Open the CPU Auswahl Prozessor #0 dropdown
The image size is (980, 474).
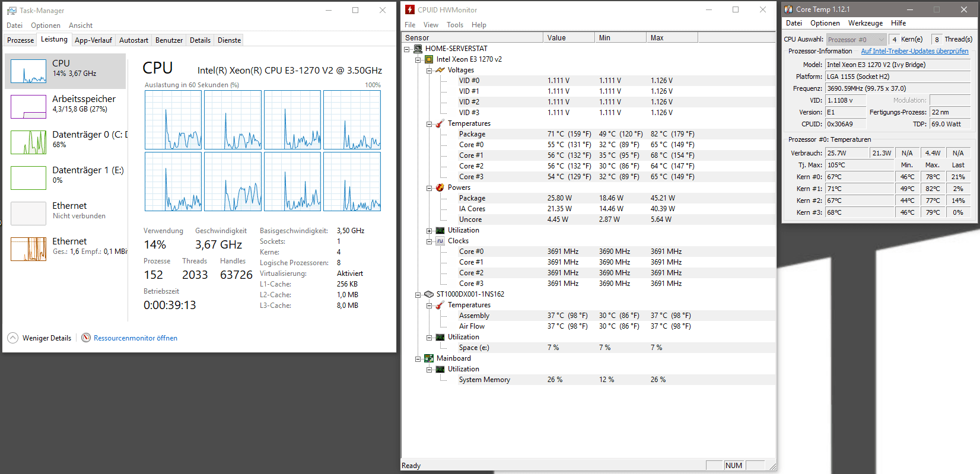click(x=856, y=40)
